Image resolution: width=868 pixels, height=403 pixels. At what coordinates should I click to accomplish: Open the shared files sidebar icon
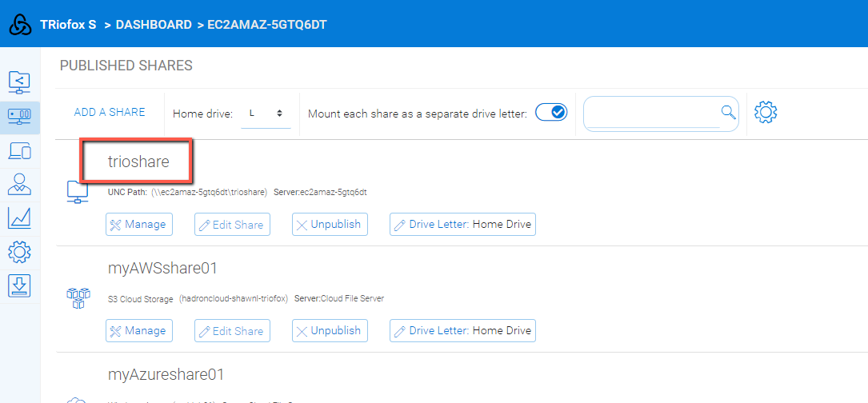(x=20, y=82)
